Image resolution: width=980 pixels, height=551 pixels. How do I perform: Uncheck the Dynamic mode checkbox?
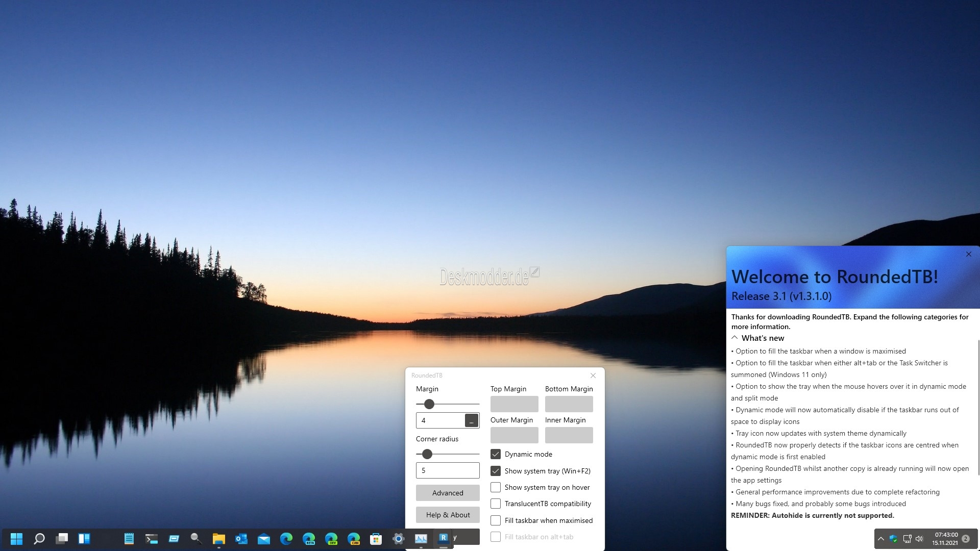pyautogui.click(x=496, y=454)
